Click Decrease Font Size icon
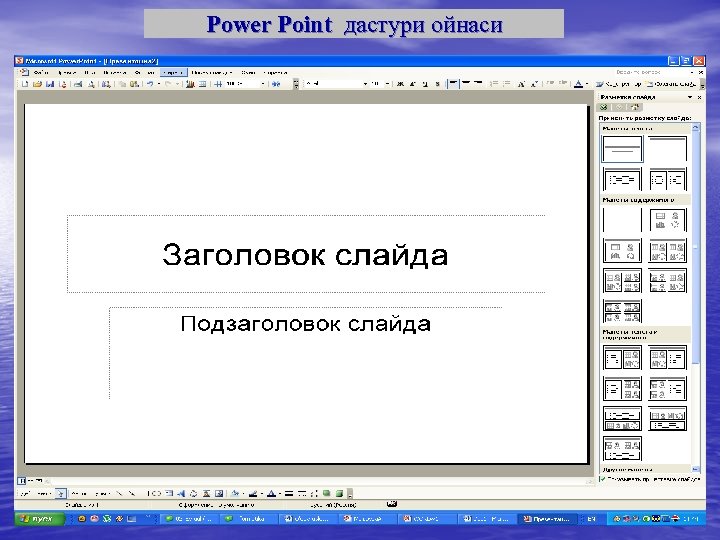The width and height of the screenshot is (720, 540). [534, 84]
